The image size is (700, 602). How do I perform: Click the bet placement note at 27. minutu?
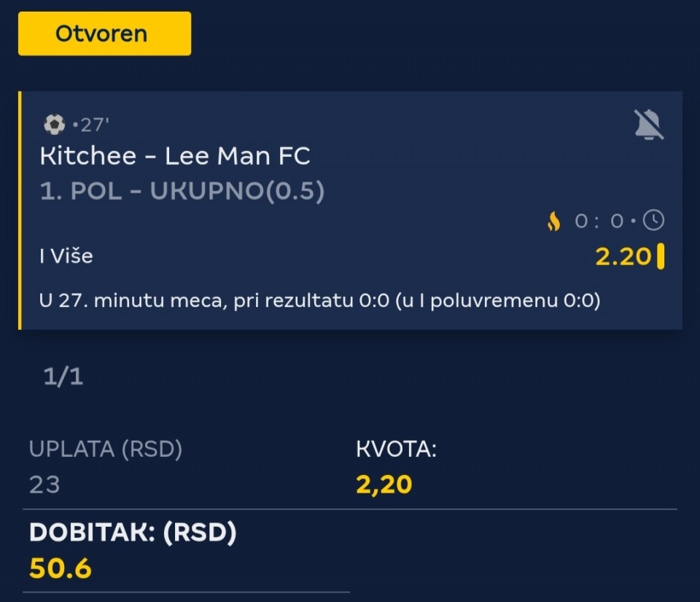[x=320, y=301]
